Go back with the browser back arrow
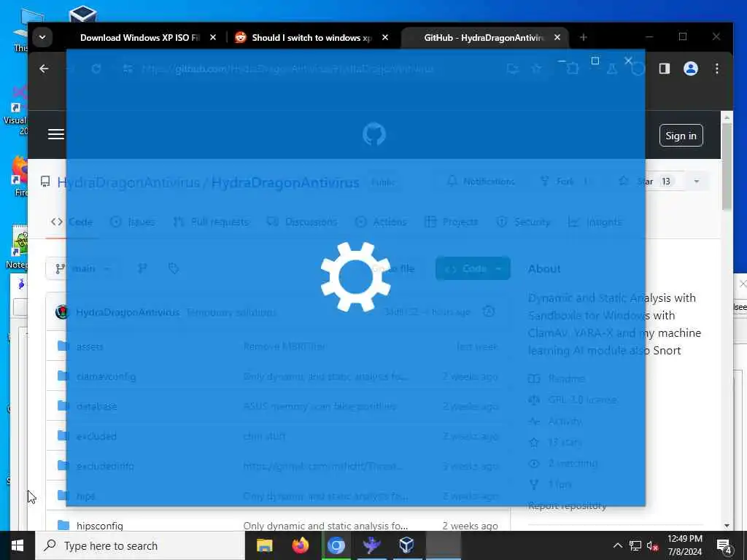 [x=44, y=69]
